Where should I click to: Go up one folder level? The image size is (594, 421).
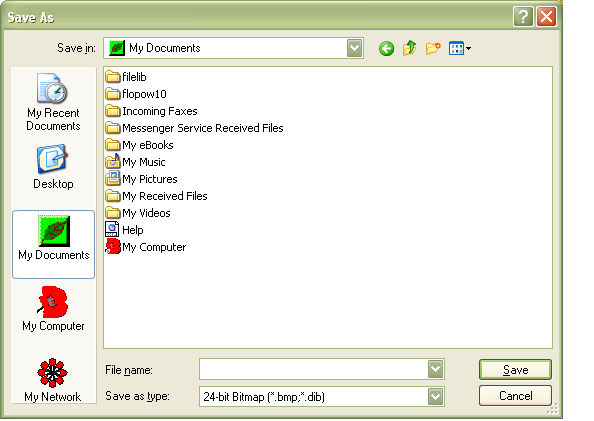pos(410,48)
